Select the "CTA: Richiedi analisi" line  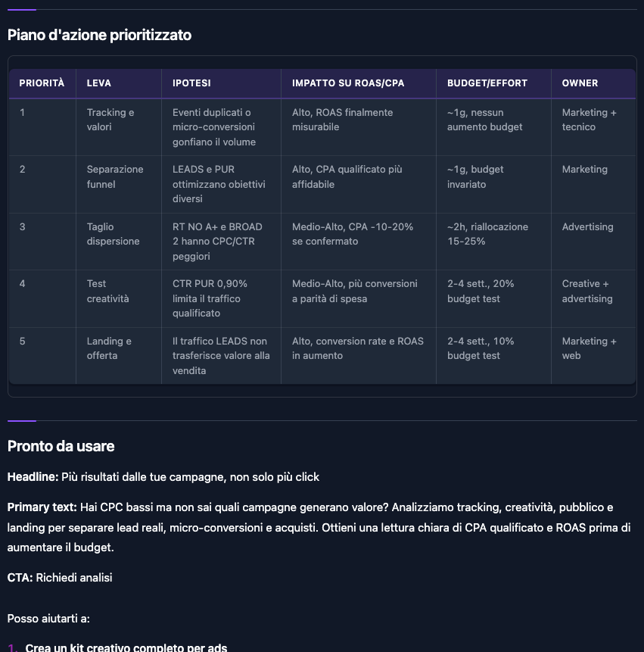tap(60, 578)
